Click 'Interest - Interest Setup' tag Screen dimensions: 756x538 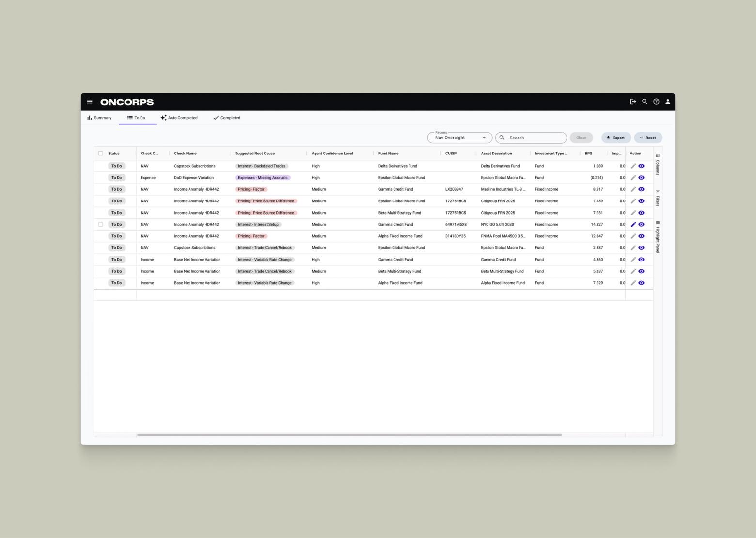tap(258, 225)
